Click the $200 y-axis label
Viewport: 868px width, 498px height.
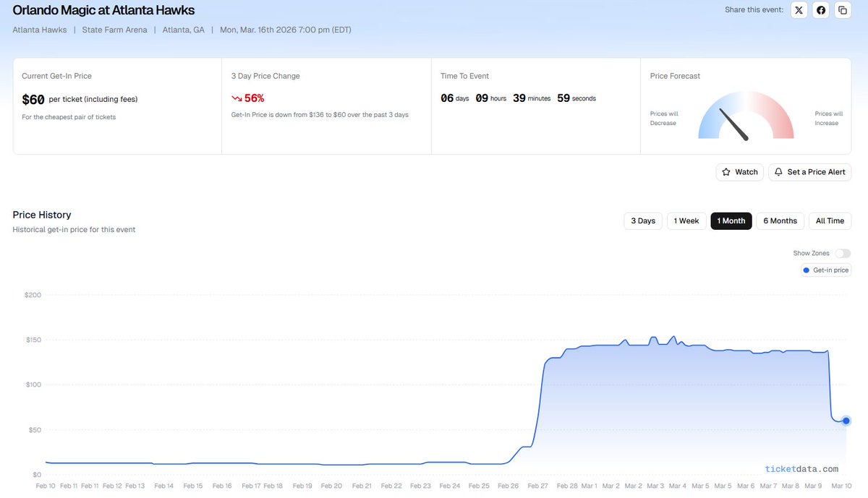[x=33, y=295]
